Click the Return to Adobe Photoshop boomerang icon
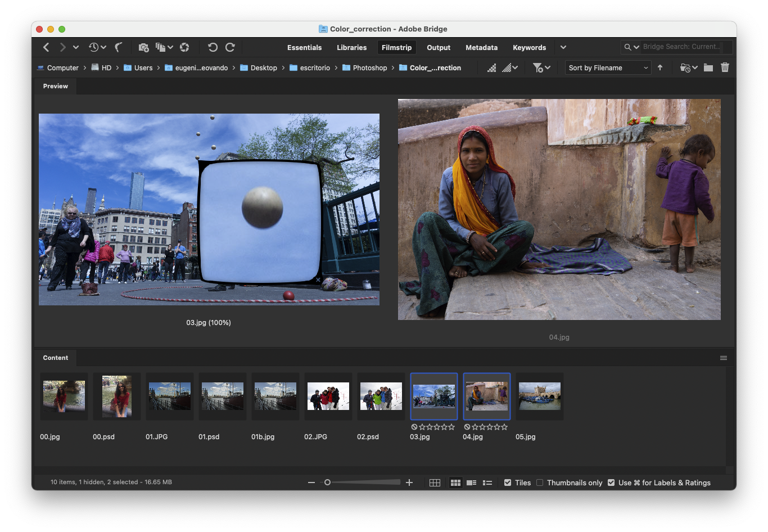 tap(119, 47)
